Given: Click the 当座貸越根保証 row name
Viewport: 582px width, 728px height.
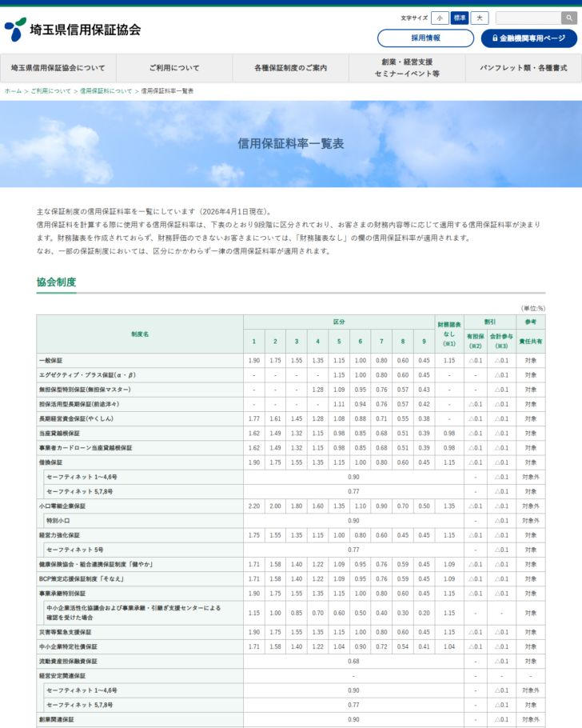Looking at the screenshot, I should click(59, 433).
